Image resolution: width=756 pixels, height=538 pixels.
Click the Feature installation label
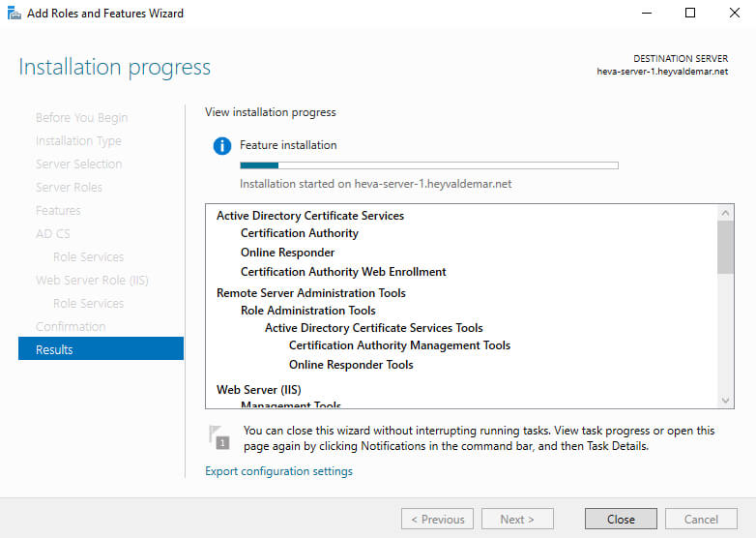[288, 145]
